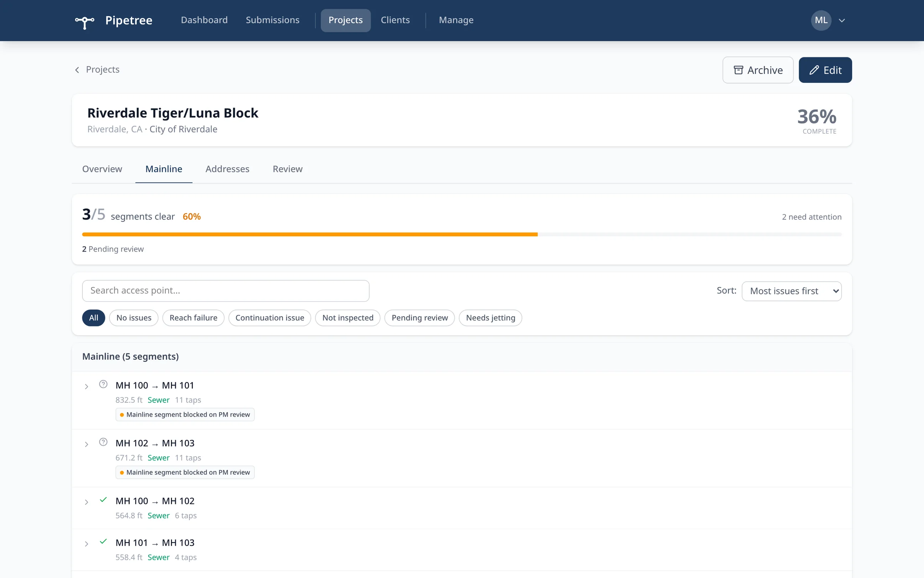Viewport: 924px width, 578px height.
Task: Click the 4 taps count text
Action: tap(186, 557)
